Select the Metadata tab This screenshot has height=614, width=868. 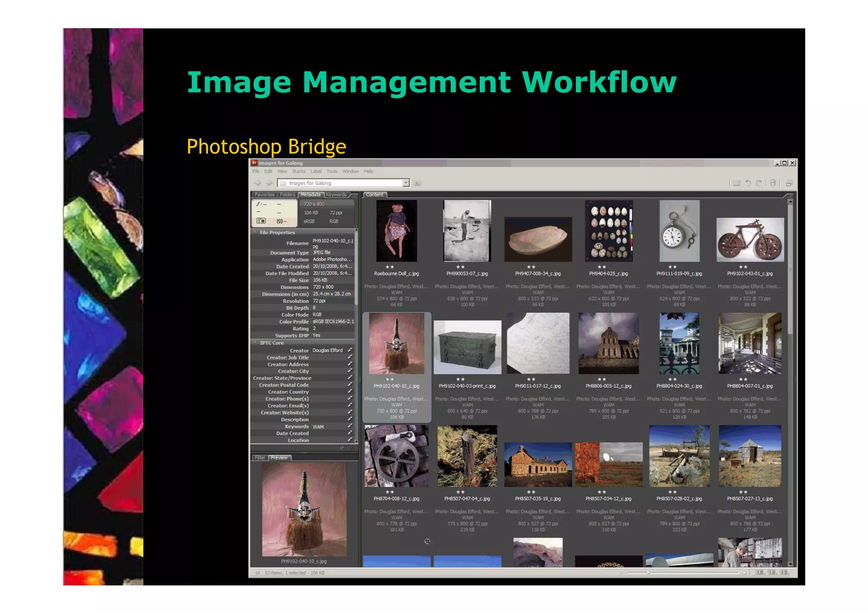311,195
